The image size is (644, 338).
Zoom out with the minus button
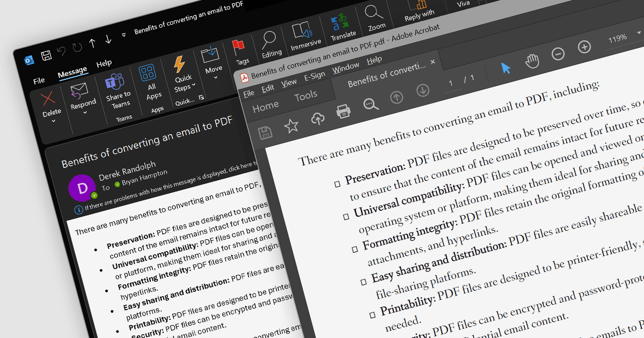[558, 54]
